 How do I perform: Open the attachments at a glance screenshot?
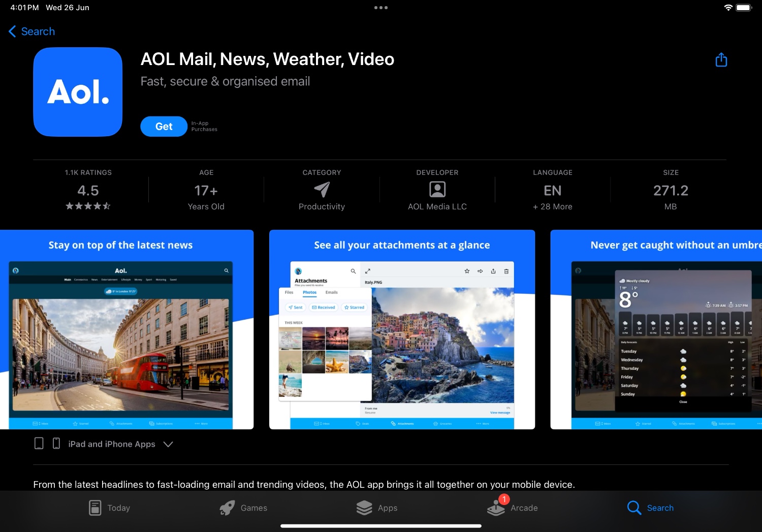(402, 330)
